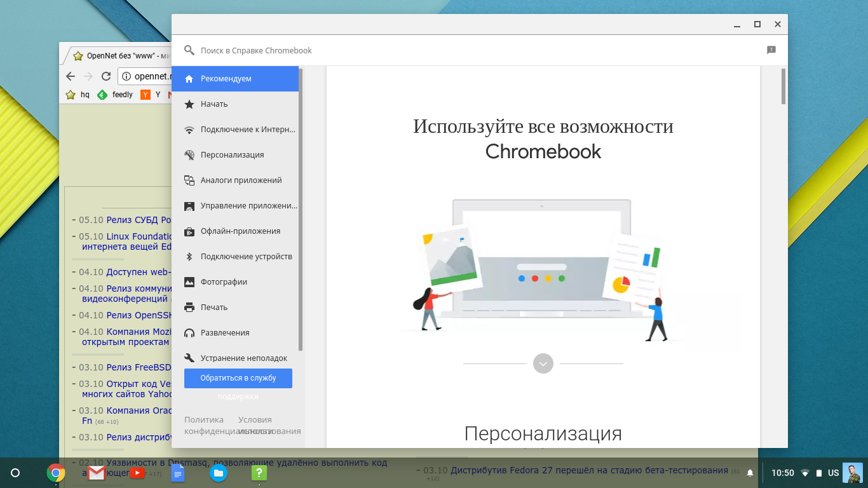Open the Персонализация sidebar section
Viewport: 868px width, 488px height.
click(x=232, y=155)
